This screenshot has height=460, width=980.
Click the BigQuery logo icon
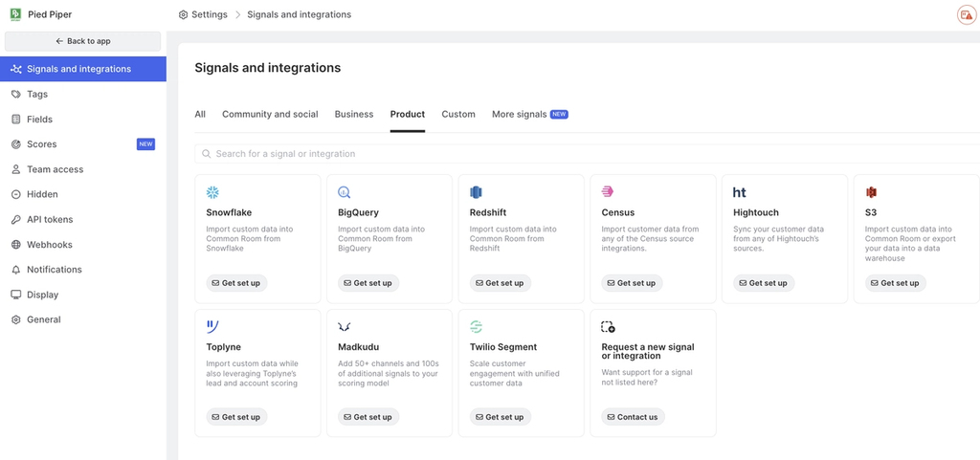coord(345,192)
